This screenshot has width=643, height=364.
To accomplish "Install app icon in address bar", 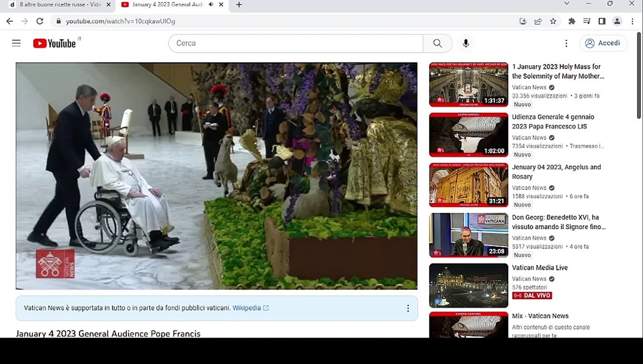I will coord(523,21).
